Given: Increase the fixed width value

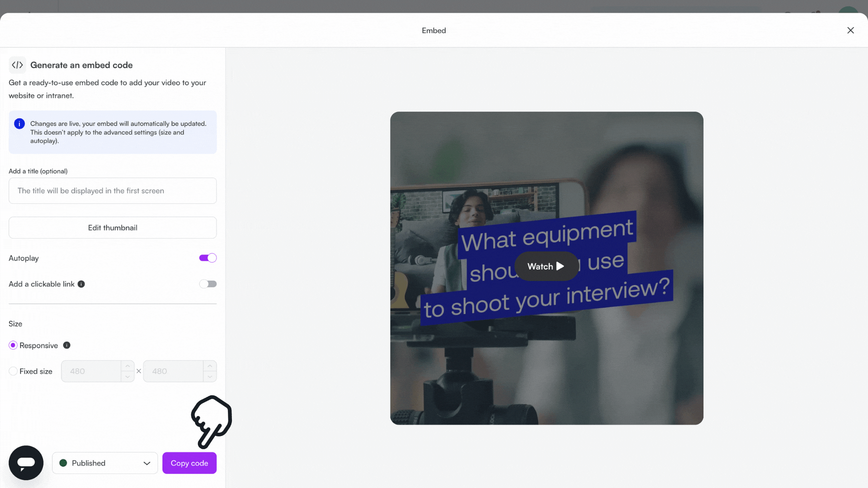Looking at the screenshot, I should tap(127, 366).
